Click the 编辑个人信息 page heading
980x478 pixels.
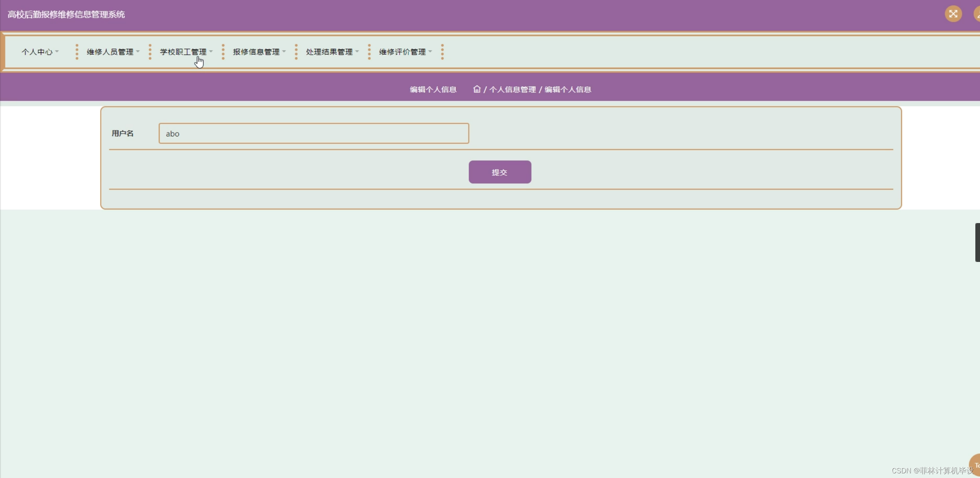tap(433, 89)
